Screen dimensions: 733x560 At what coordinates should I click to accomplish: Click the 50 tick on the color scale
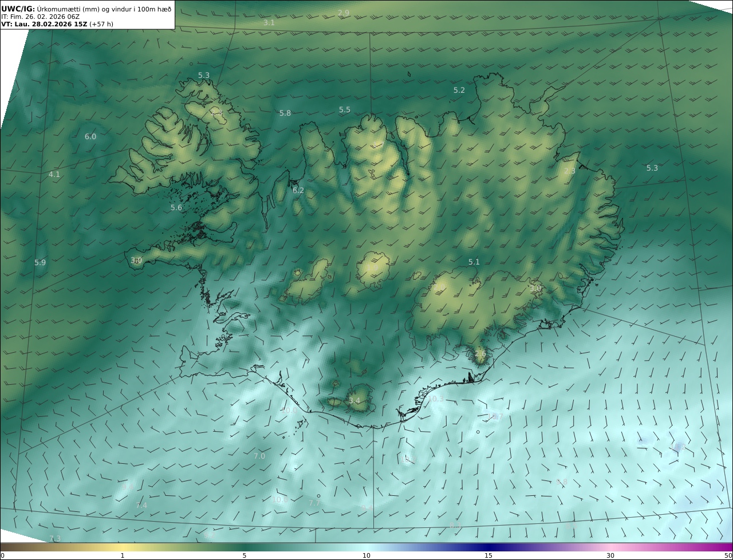pyautogui.click(x=728, y=555)
